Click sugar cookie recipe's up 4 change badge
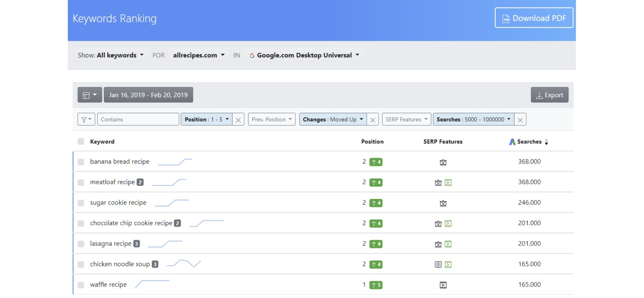Image resolution: width=644 pixels, height=298 pixels. point(376,203)
